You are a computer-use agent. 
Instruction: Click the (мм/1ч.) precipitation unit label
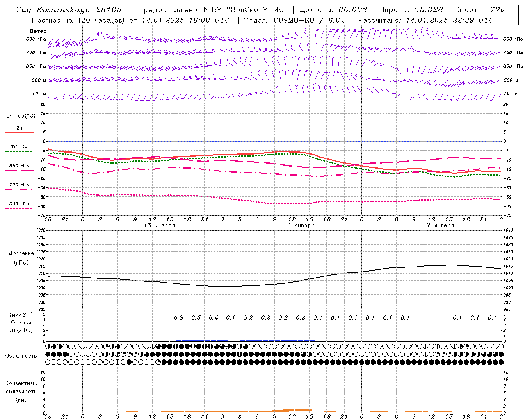click(21, 330)
